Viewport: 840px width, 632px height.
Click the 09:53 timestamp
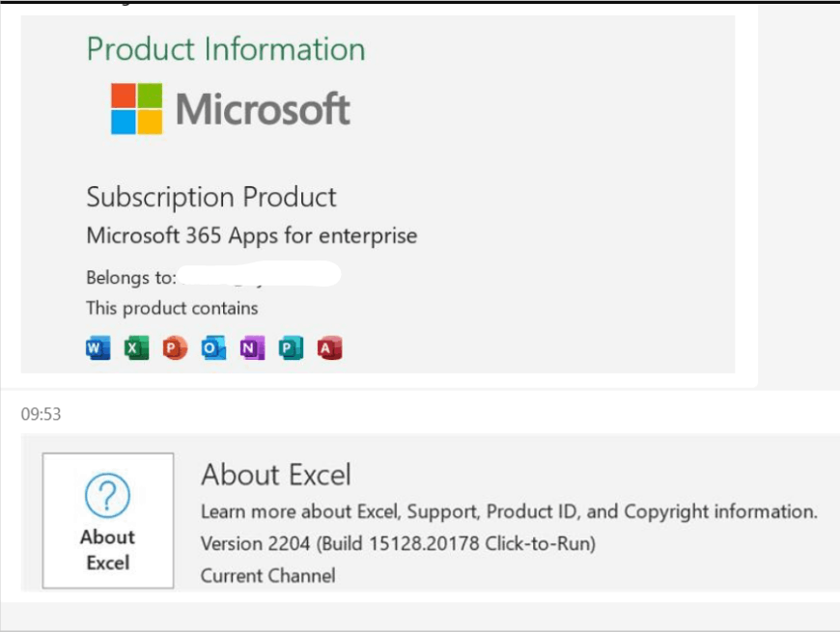(x=42, y=414)
